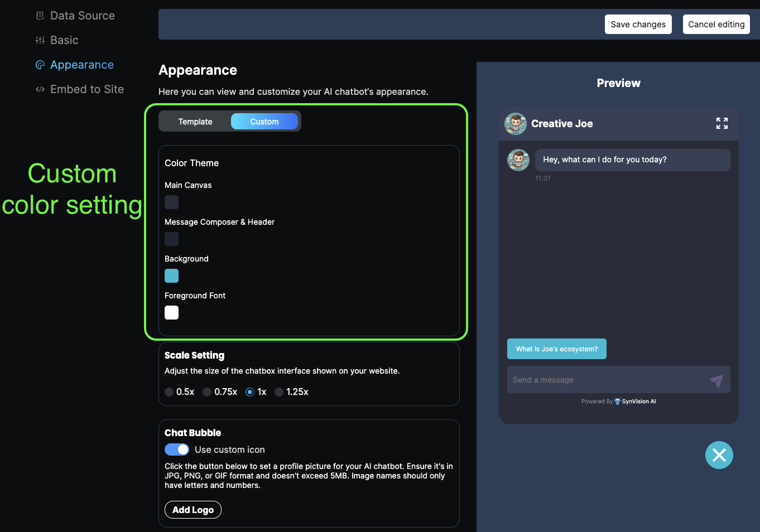Click the Creative Joe avatar in the chat header
The height and width of the screenshot is (532, 760).
(x=516, y=124)
